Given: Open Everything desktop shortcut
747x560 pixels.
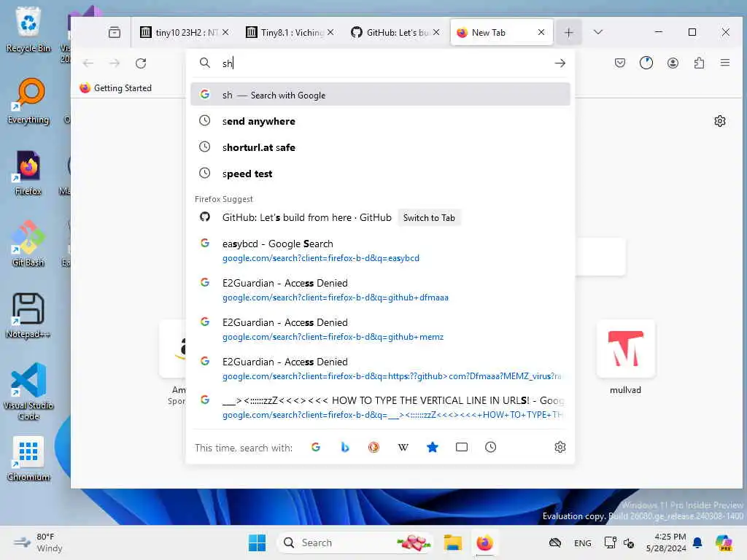Looking at the screenshot, I should pyautogui.click(x=28, y=101).
